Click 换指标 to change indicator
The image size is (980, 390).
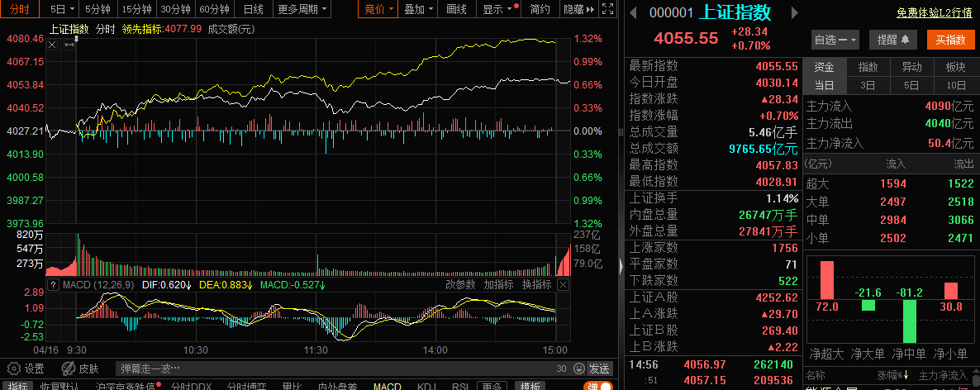[x=537, y=285]
